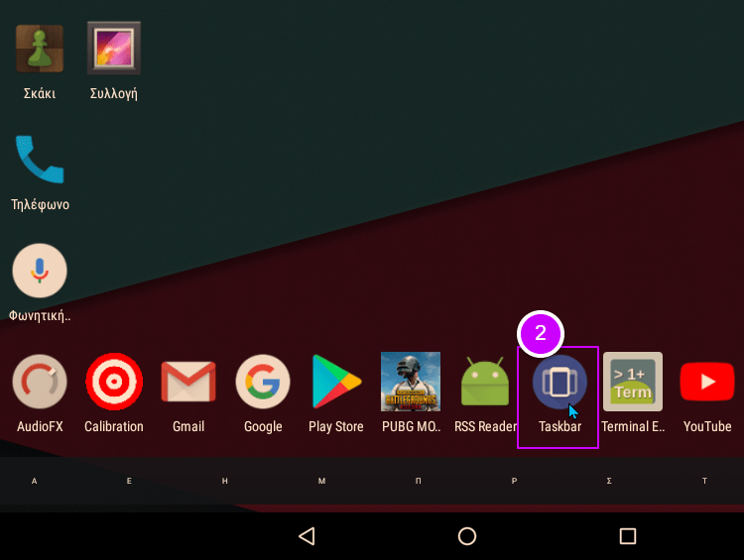Image resolution: width=744 pixels, height=560 pixels.
Task: Jump to letter T in index
Action: (704, 481)
